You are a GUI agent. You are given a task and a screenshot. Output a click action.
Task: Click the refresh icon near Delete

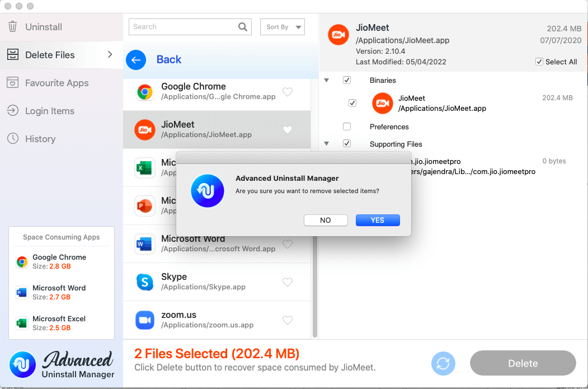point(443,364)
